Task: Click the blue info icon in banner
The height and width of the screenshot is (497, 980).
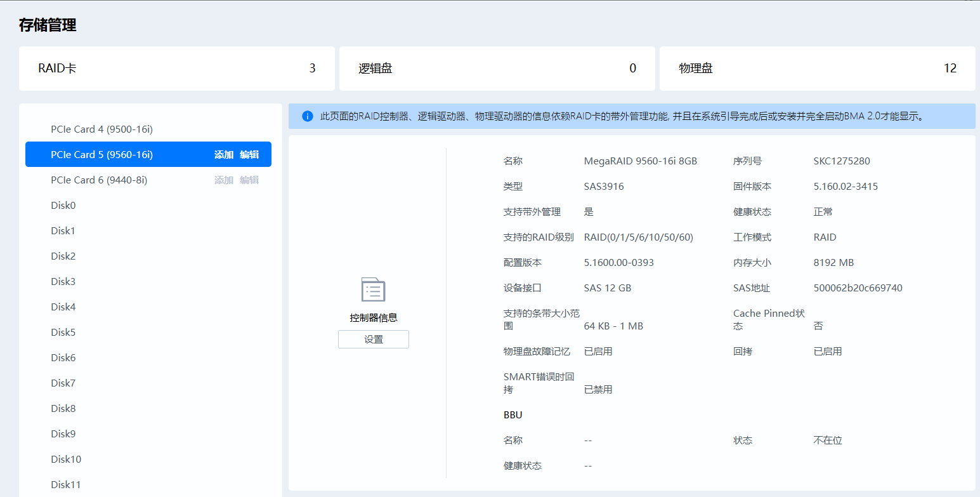Action: (308, 116)
